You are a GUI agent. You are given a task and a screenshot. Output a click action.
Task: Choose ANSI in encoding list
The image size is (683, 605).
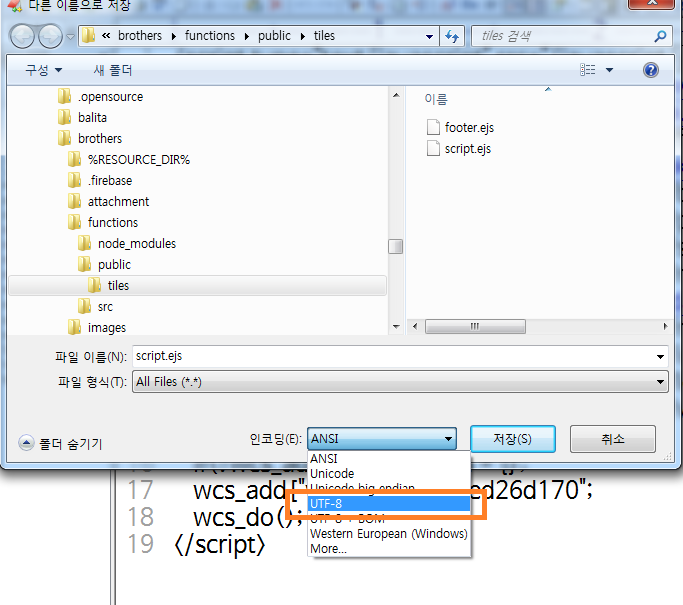click(389, 459)
